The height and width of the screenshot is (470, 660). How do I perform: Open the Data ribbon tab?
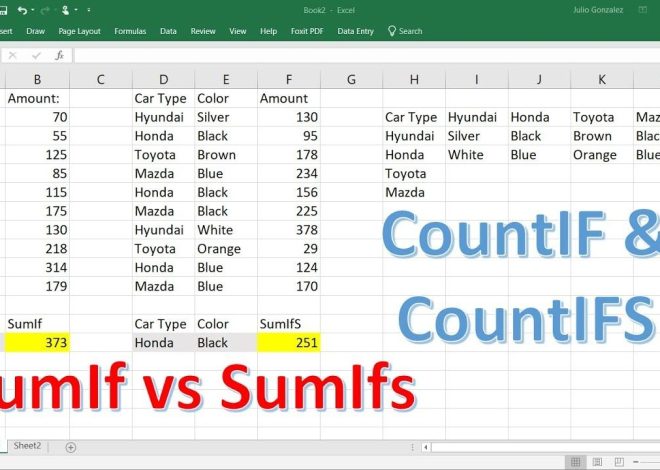(168, 31)
